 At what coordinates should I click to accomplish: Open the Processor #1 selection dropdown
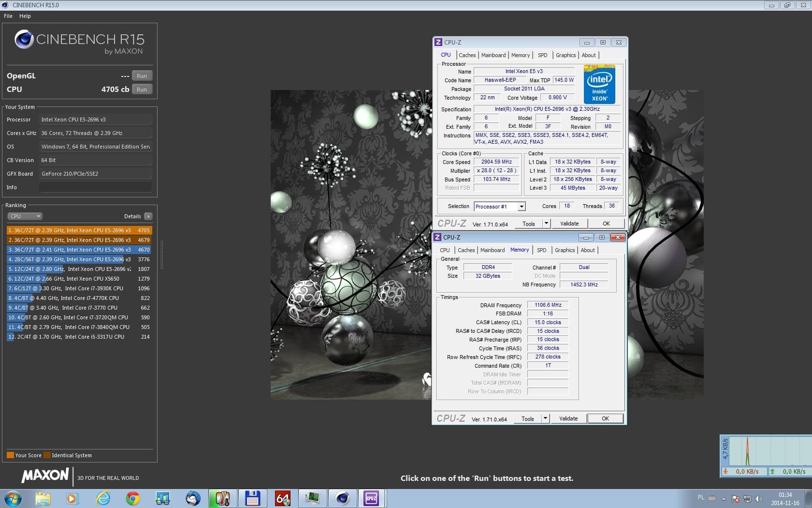tap(521, 207)
